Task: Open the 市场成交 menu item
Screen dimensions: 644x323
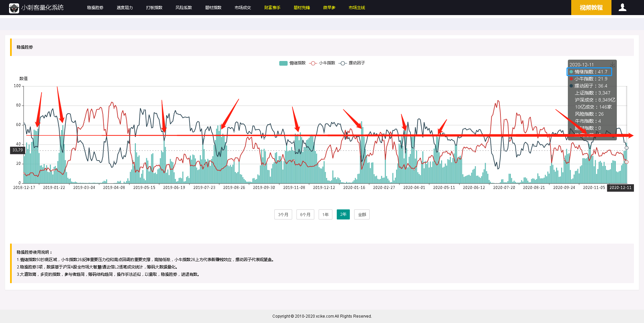Action: (243, 8)
